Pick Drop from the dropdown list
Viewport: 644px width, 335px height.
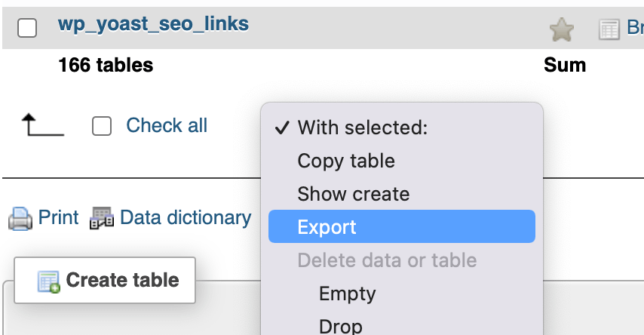pyautogui.click(x=340, y=326)
